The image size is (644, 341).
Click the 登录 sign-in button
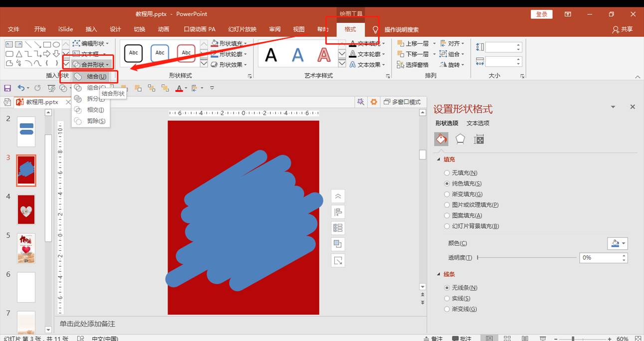[x=542, y=14]
